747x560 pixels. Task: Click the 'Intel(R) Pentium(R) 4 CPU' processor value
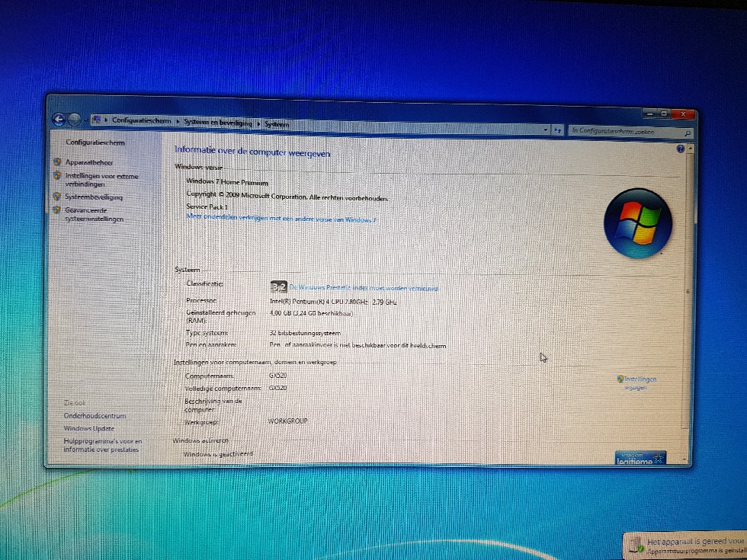click(334, 302)
